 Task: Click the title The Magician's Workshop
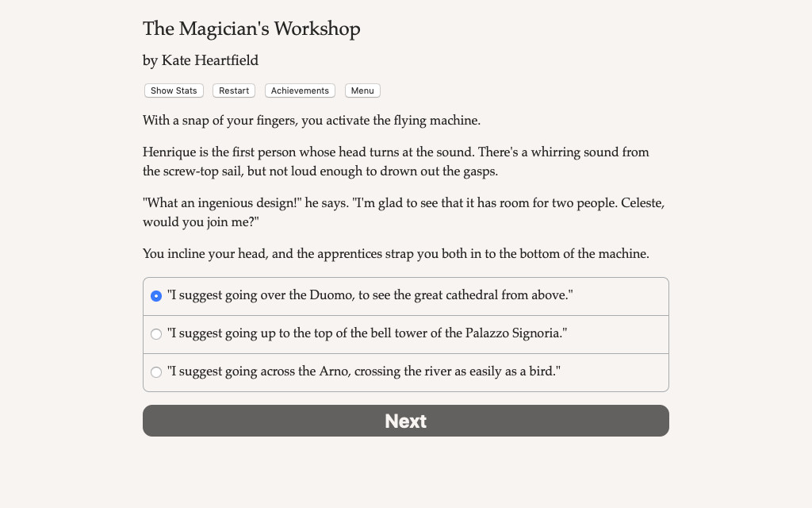251,29
